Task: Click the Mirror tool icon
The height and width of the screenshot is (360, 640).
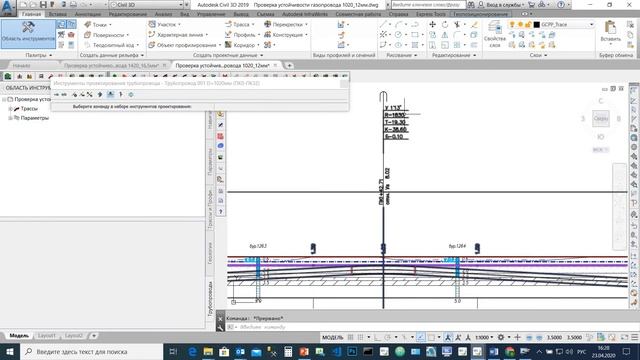Action: click(445, 35)
